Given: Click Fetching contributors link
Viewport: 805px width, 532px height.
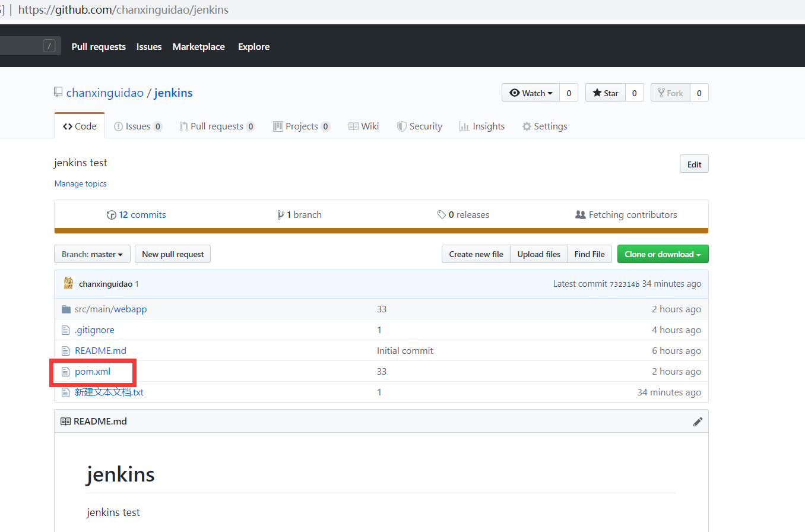Looking at the screenshot, I should (x=626, y=215).
